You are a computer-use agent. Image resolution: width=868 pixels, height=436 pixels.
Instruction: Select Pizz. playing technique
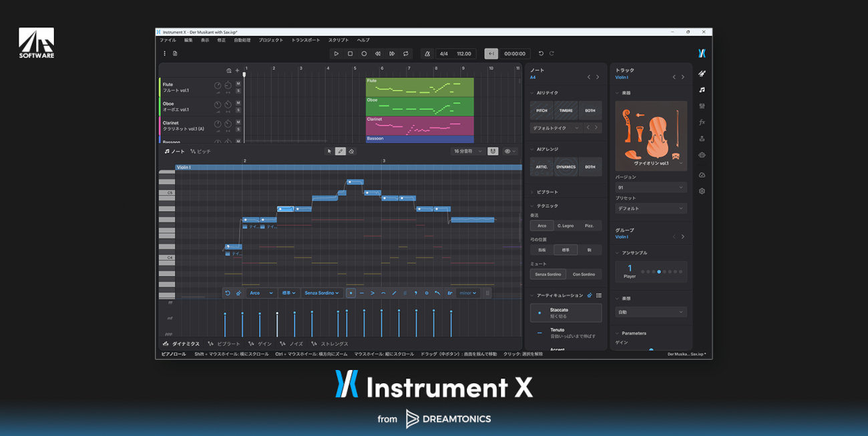[x=590, y=226]
